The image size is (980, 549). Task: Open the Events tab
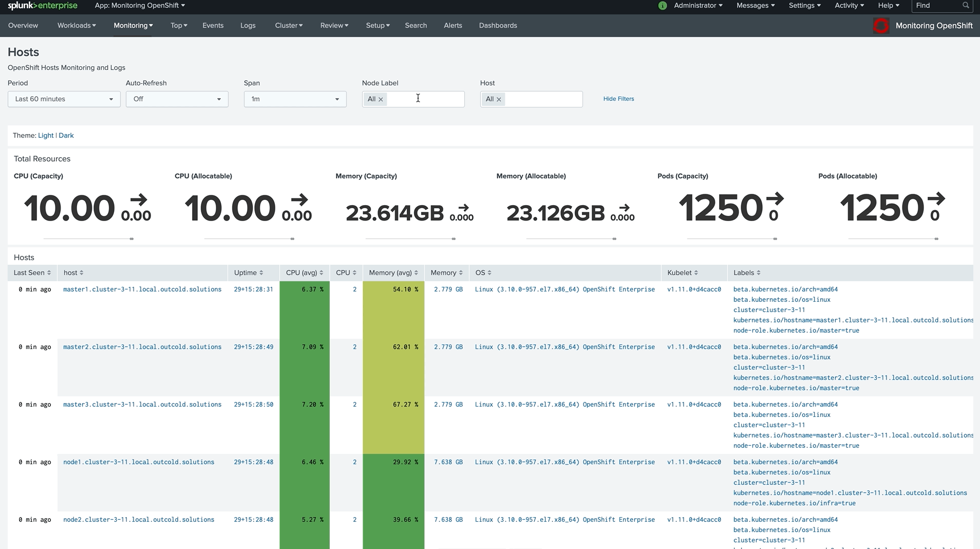[x=213, y=26]
